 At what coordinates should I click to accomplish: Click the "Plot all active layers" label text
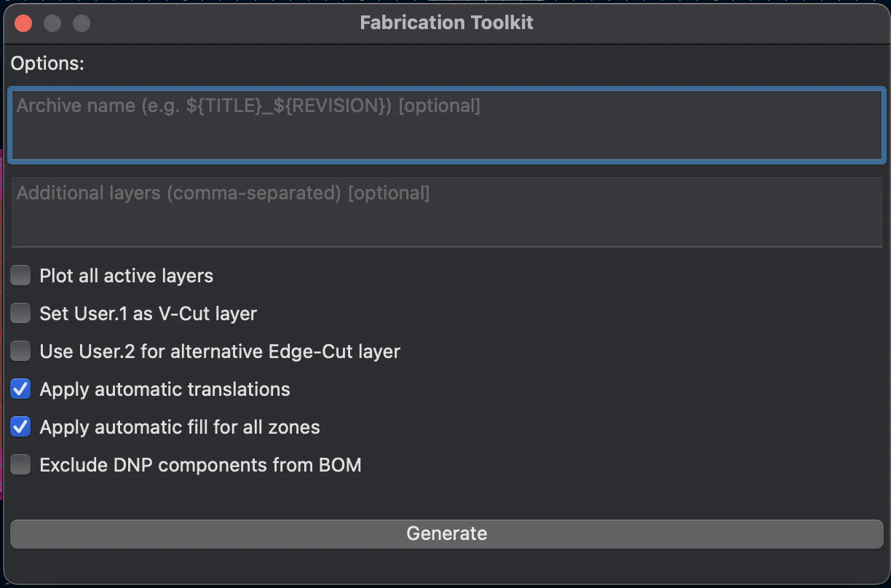coord(127,277)
